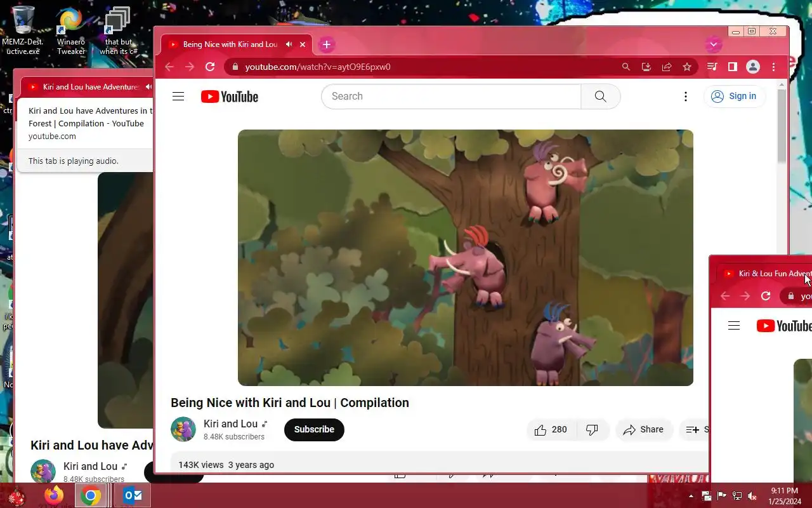
Task: Click the lock icon in the address bar
Action: click(x=235, y=67)
